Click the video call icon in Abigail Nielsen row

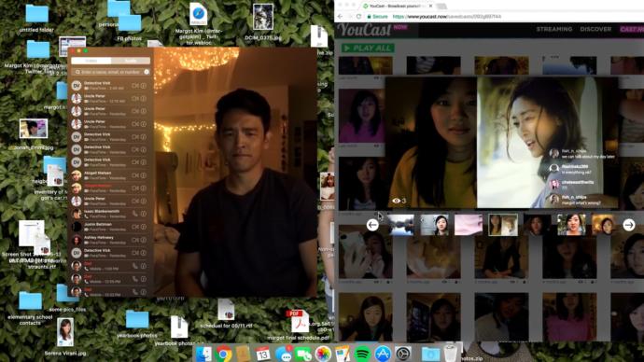(x=135, y=175)
